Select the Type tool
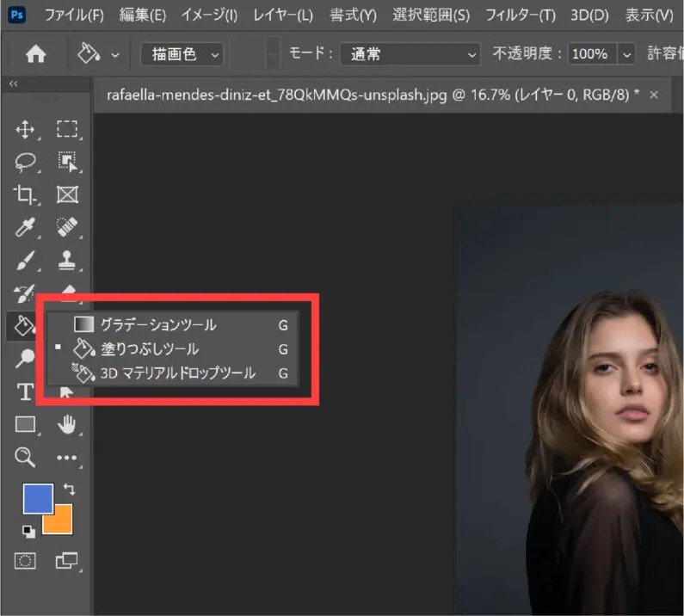Image resolution: width=684 pixels, height=616 pixels. pos(25,391)
